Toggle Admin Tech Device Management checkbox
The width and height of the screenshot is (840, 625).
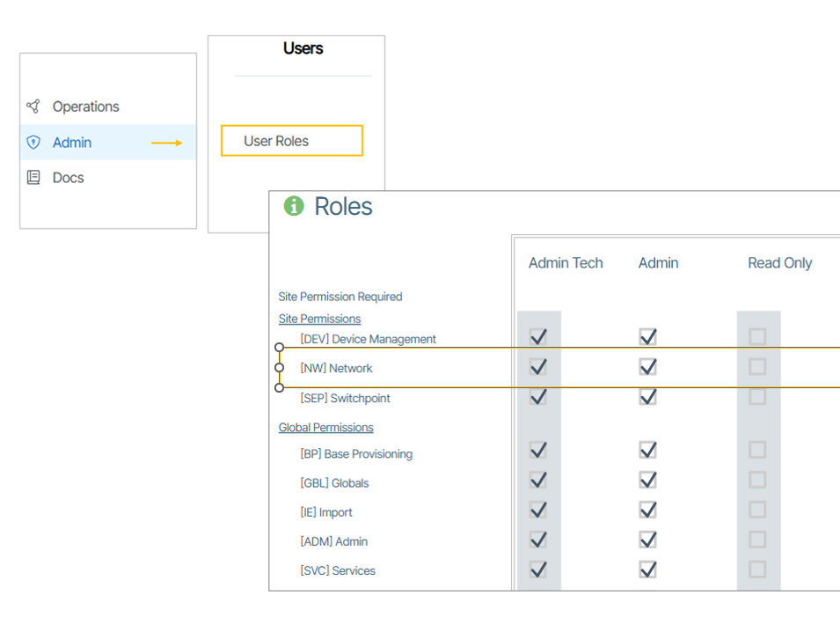tap(538, 337)
